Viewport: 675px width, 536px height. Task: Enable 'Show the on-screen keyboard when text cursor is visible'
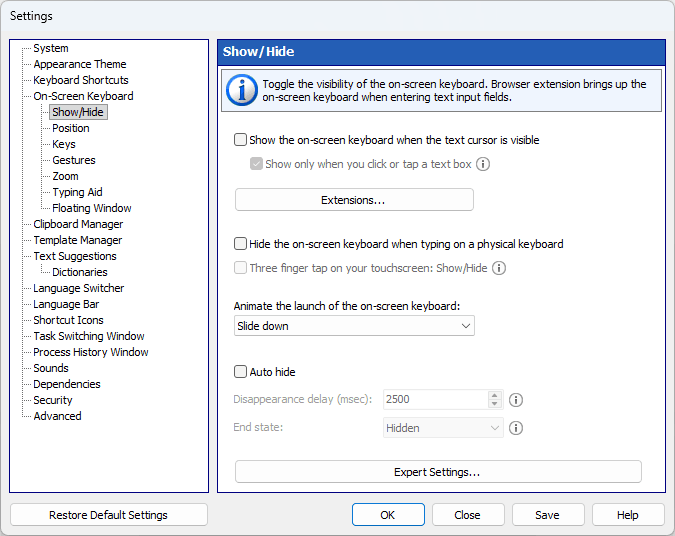[240, 140]
